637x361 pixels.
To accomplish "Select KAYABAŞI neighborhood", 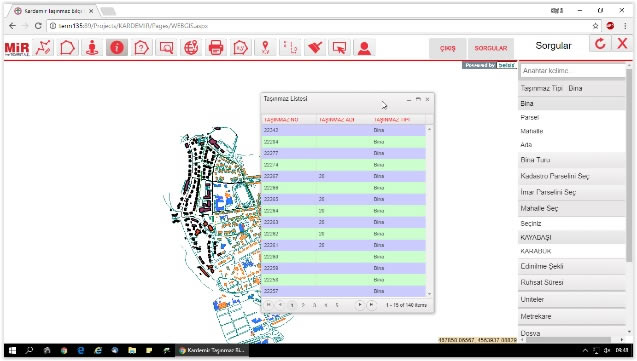I will pyautogui.click(x=572, y=237).
